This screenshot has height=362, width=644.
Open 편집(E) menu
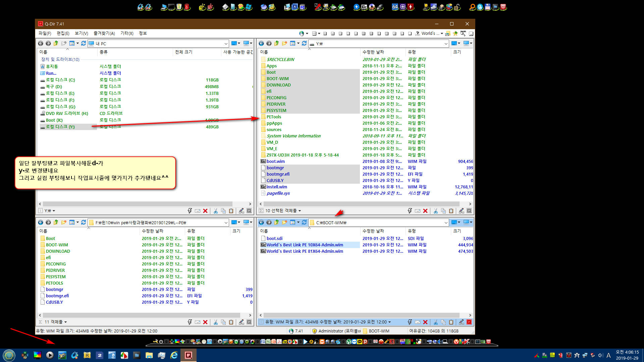click(63, 33)
